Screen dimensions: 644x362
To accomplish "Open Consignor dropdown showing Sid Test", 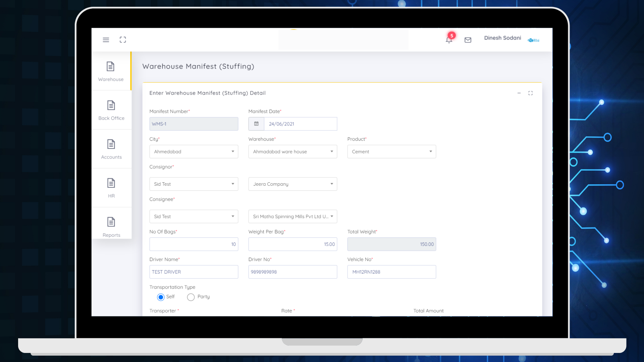I will tap(194, 184).
